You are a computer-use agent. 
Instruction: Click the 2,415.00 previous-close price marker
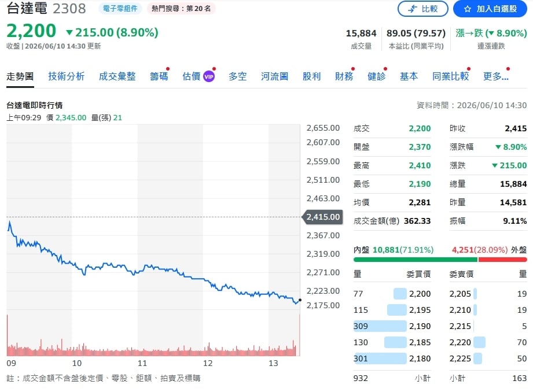(322, 217)
